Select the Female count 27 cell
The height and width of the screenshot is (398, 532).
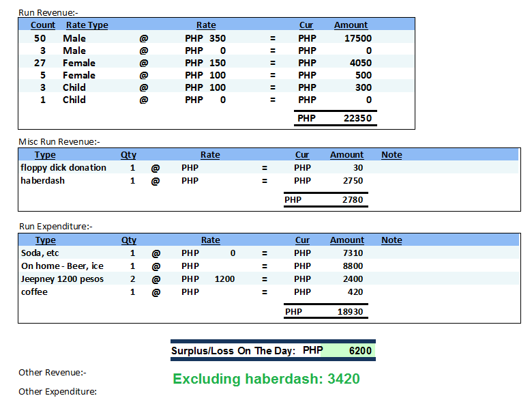40,63
